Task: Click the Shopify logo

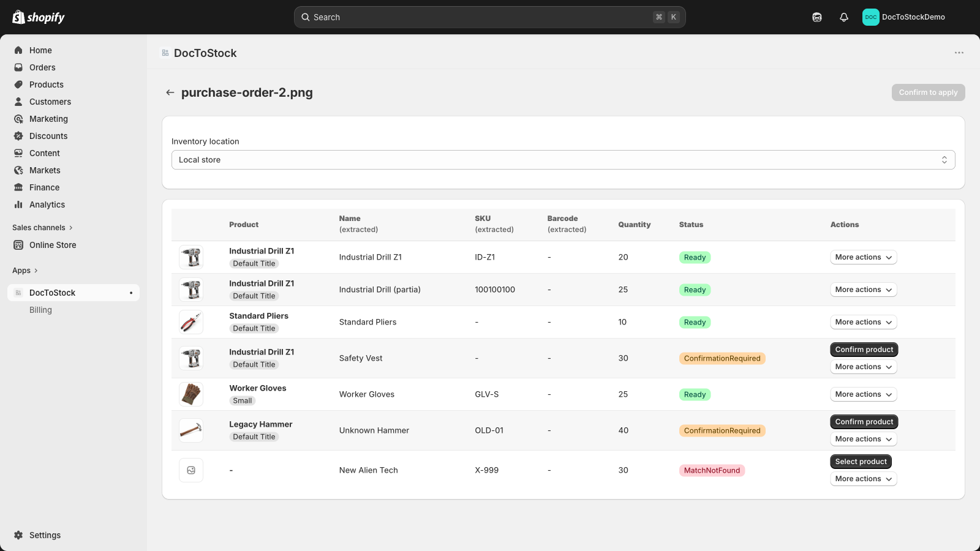Action: click(x=39, y=17)
